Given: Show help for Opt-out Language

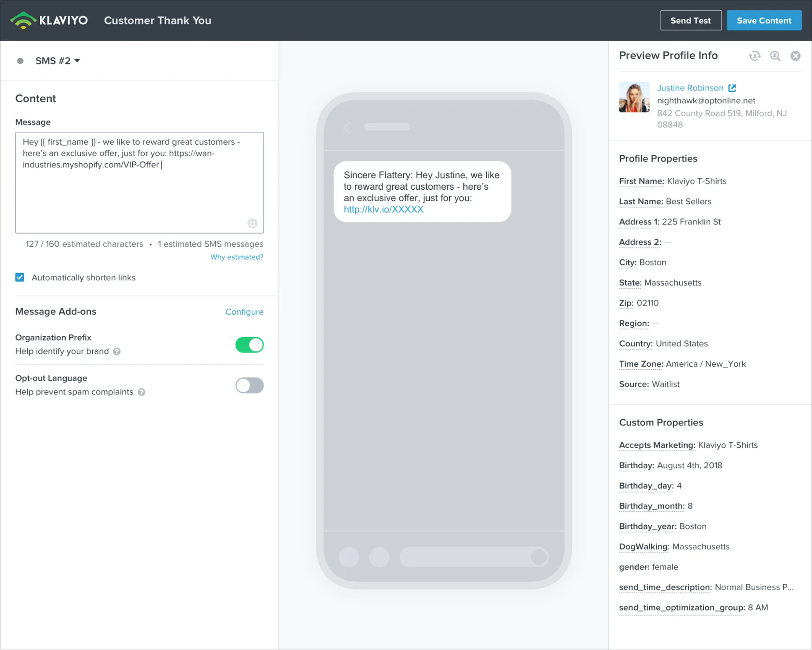Looking at the screenshot, I should point(141,392).
